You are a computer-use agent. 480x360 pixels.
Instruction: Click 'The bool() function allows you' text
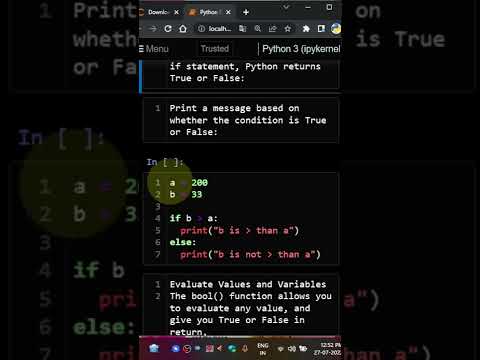[250, 296]
